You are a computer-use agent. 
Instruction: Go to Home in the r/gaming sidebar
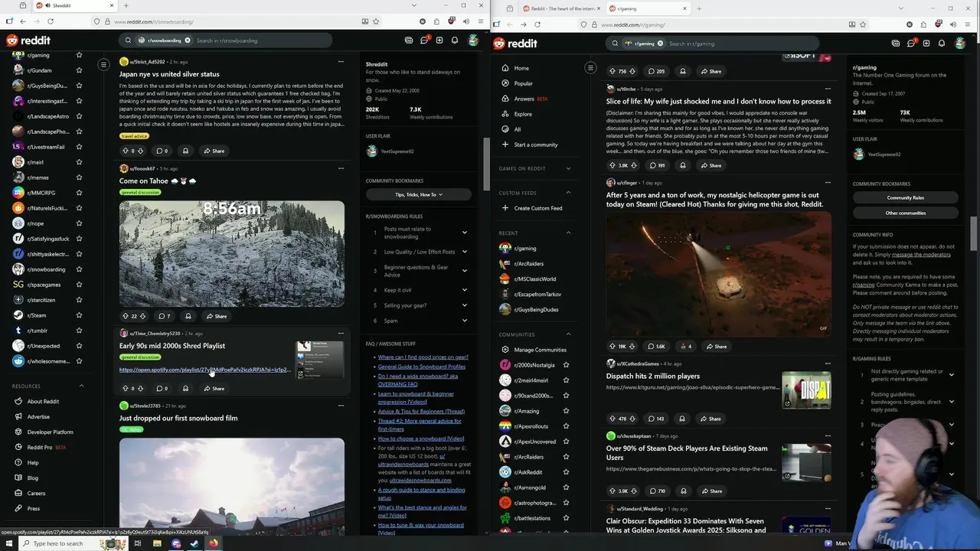pos(521,68)
